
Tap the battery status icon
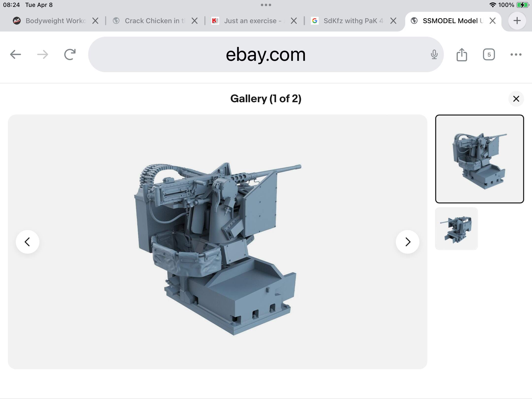click(523, 5)
